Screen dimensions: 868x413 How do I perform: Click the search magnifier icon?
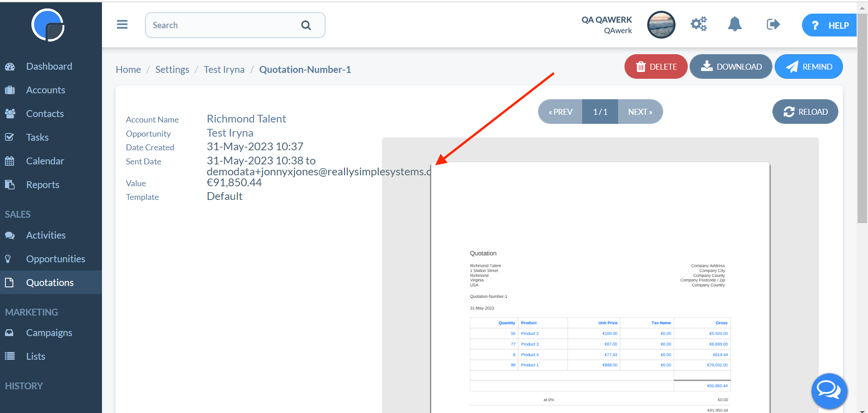(x=306, y=25)
